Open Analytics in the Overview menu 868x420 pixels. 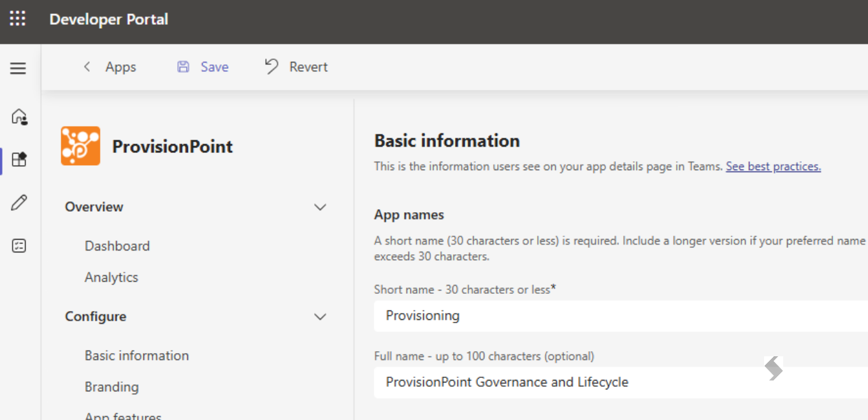pyautogui.click(x=112, y=277)
